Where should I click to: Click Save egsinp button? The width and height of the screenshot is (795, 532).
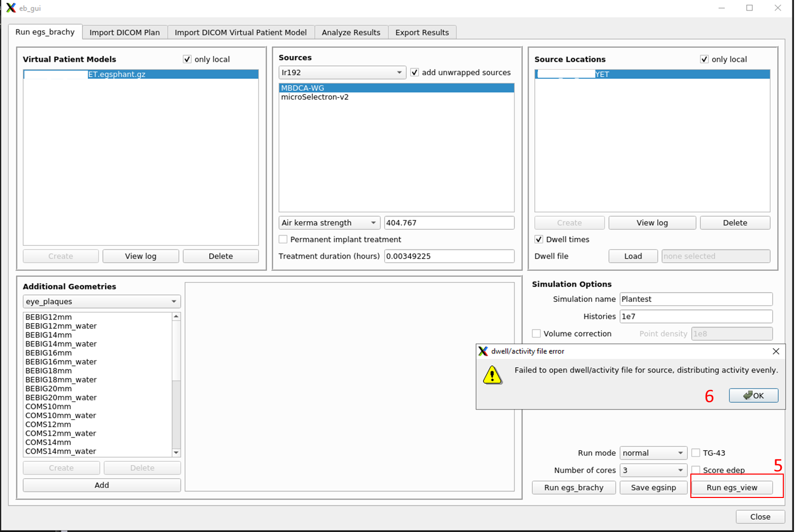point(653,487)
